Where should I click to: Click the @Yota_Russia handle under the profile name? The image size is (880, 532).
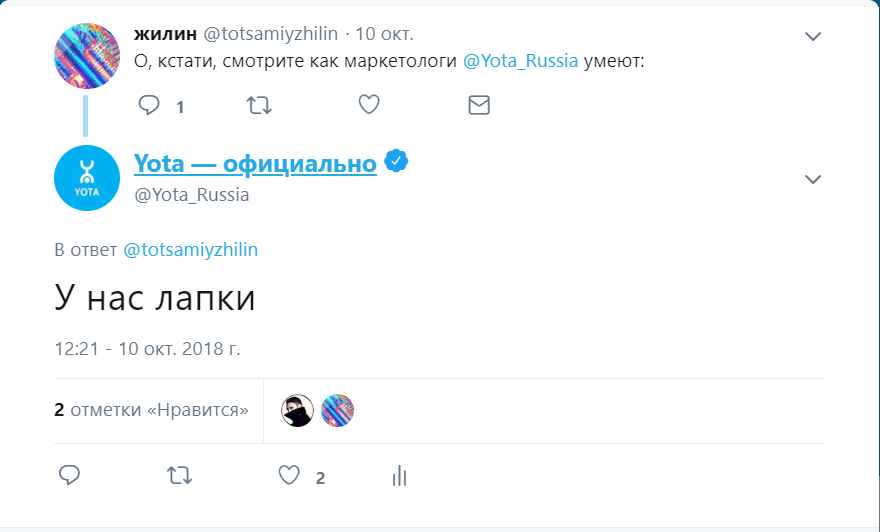(192, 195)
